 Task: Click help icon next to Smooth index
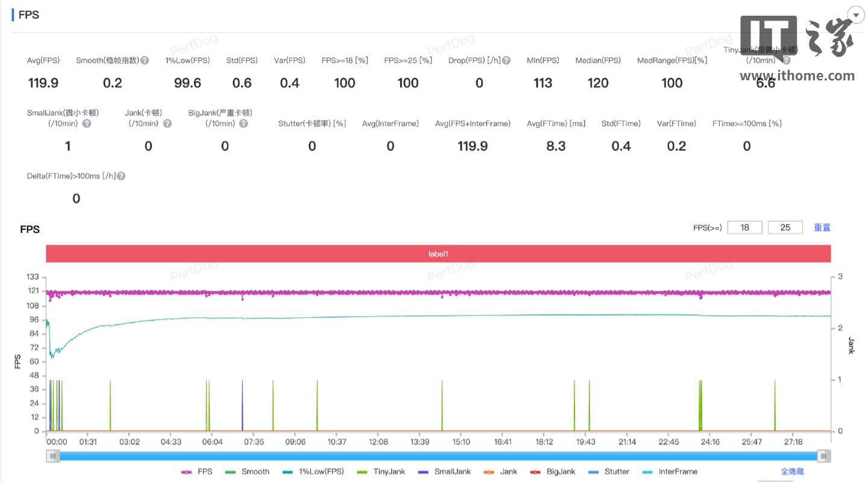point(145,60)
